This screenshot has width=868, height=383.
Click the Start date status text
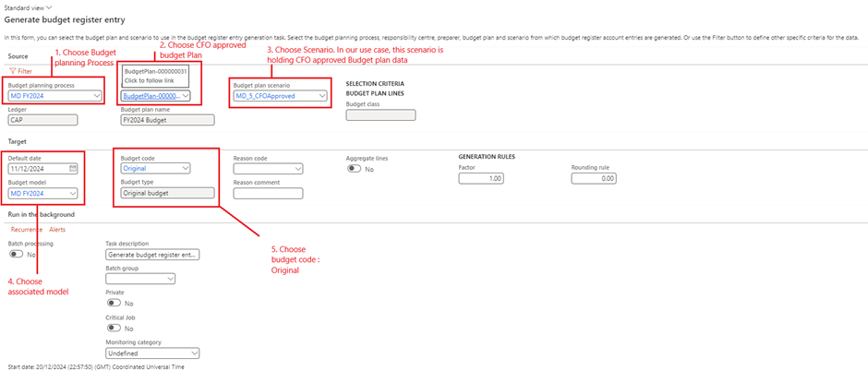96,367
